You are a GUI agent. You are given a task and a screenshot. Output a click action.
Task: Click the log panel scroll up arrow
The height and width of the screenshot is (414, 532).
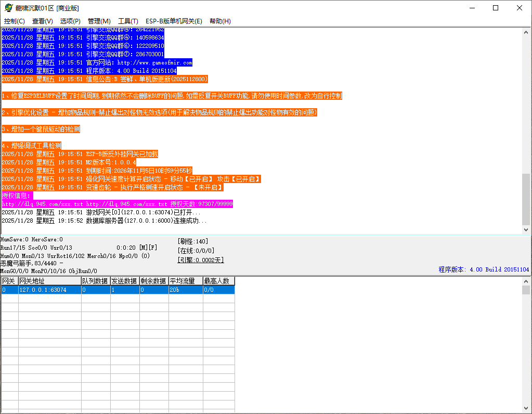coord(526,32)
